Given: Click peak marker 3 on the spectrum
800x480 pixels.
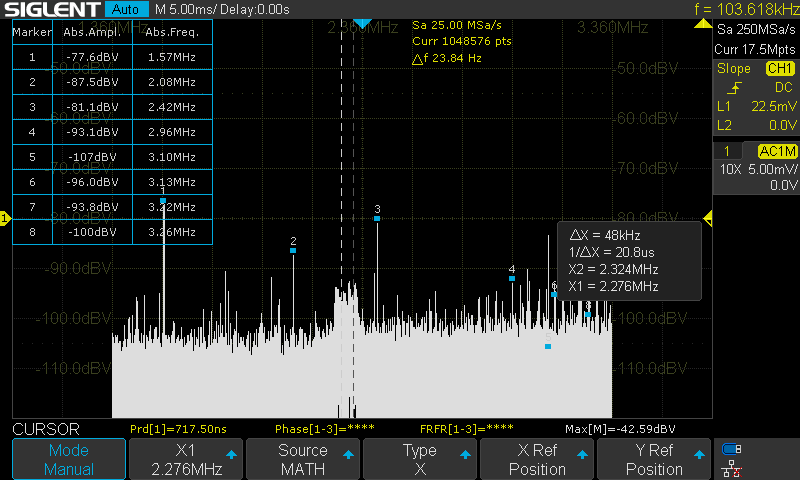Looking at the screenshot, I should 377,218.
